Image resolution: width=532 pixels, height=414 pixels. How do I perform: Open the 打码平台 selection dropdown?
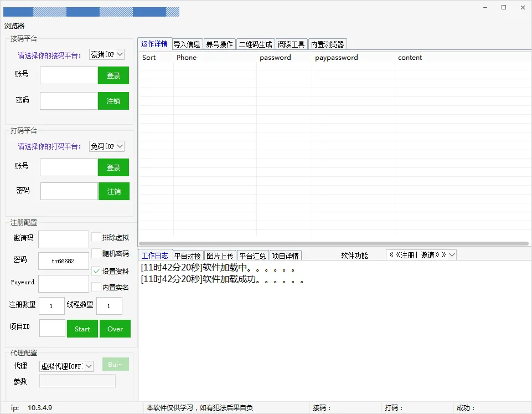pyautogui.click(x=107, y=146)
